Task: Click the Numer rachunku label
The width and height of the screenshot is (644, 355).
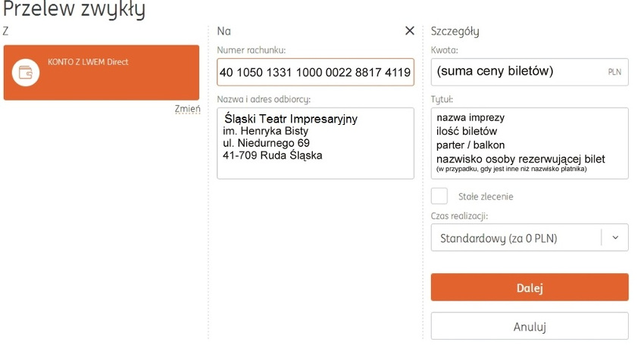Action: pyautogui.click(x=252, y=50)
